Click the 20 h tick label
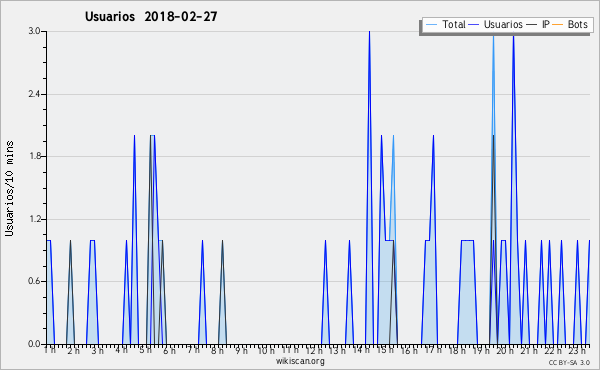The image size is (600, 370). coord(505,350)
